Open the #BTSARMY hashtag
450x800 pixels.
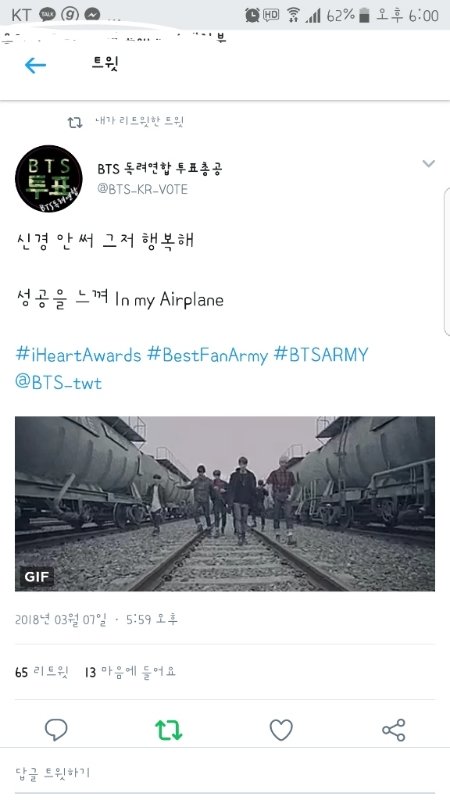tap(321, 355)
